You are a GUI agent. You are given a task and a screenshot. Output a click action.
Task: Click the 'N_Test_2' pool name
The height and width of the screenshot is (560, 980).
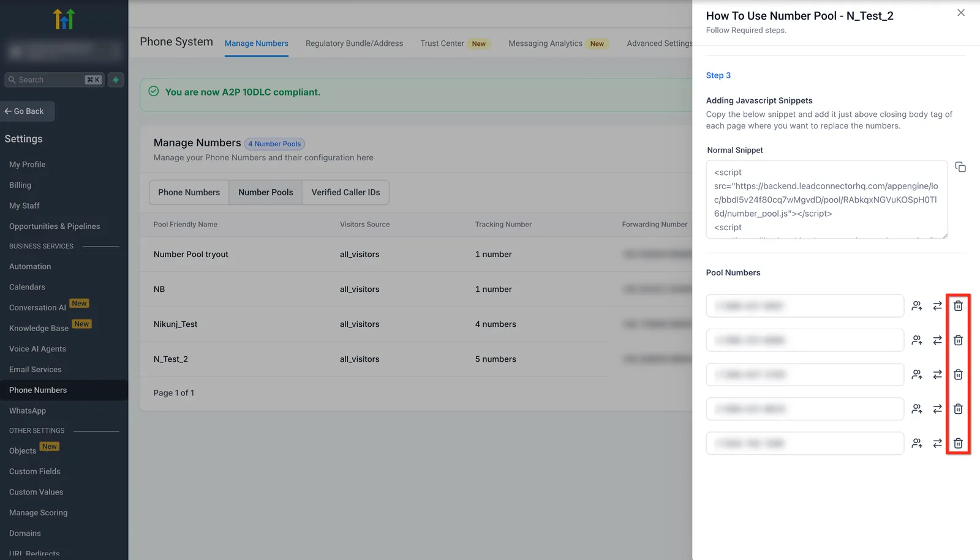(171, 359)
